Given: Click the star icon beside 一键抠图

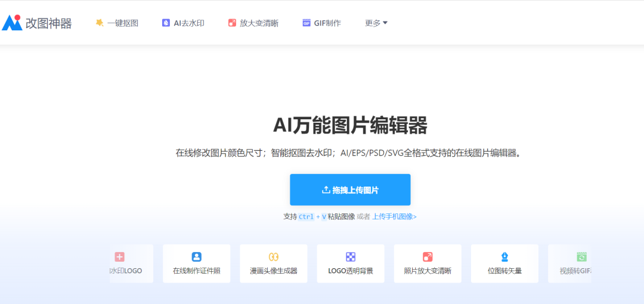Looking at the screenshot, I should click(x=100, y=23).
